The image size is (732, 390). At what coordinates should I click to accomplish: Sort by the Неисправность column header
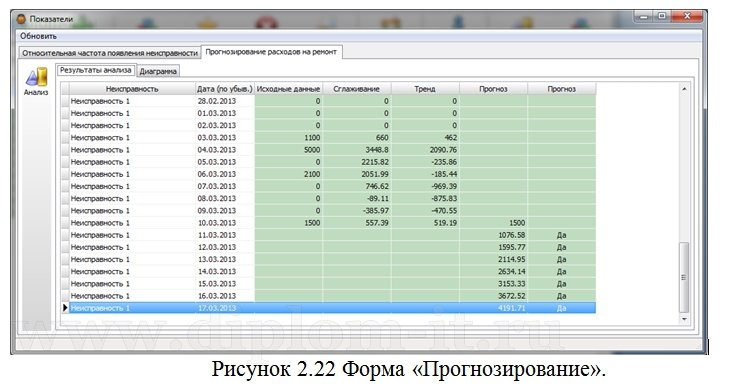click(132, 89)
